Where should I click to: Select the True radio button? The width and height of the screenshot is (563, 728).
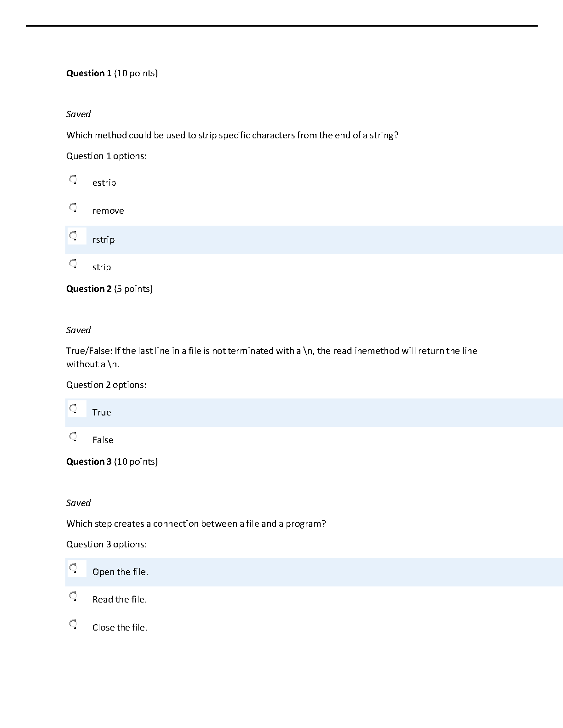point(73,409)
